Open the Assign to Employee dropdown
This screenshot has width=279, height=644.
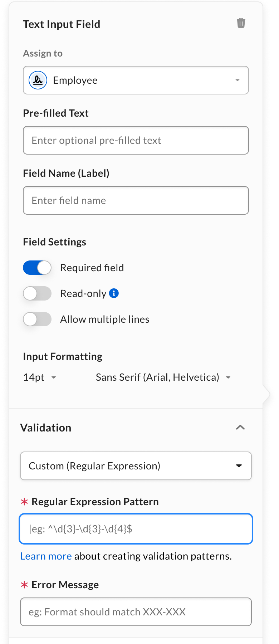(x=136, y=80)
